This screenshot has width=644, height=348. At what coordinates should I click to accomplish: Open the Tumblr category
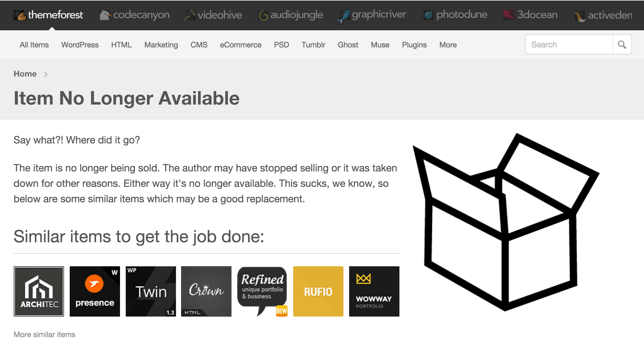(313, 45)
